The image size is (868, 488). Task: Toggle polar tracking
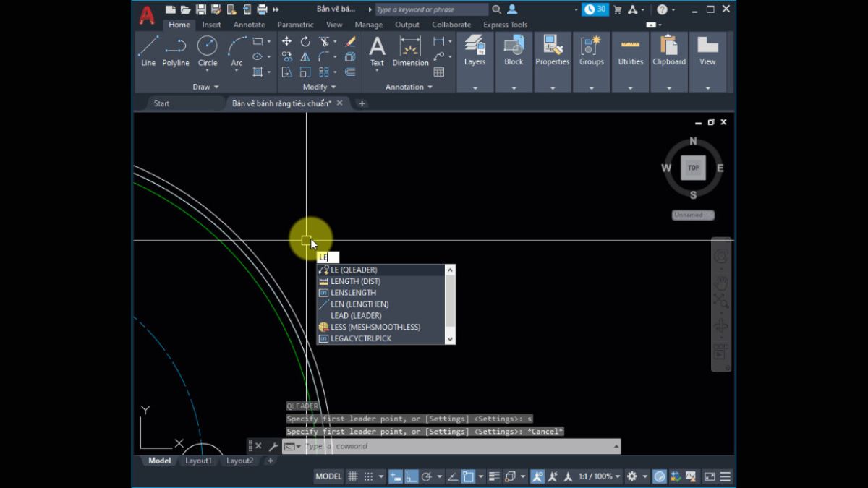427,476
